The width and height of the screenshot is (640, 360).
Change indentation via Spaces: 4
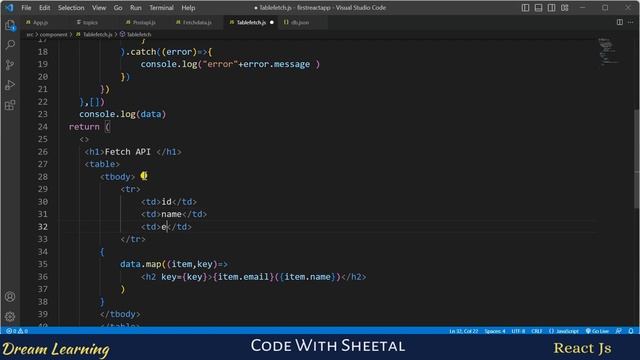click(x=495, y=331)
